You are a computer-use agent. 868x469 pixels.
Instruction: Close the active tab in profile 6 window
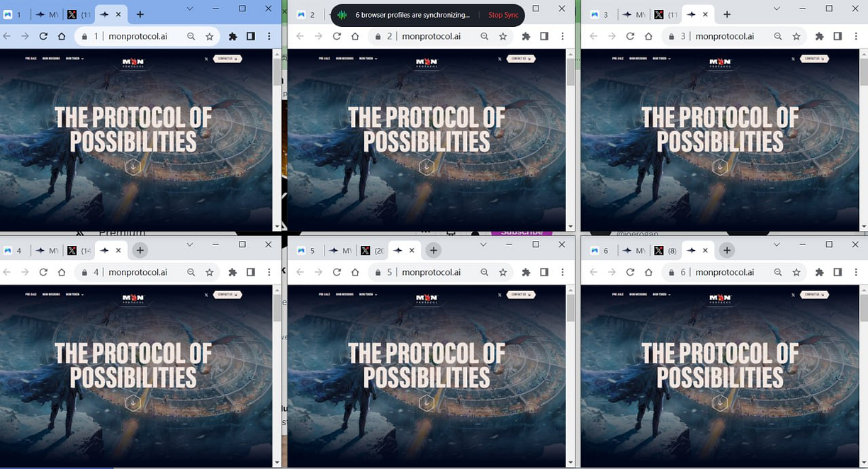point(705,250)
